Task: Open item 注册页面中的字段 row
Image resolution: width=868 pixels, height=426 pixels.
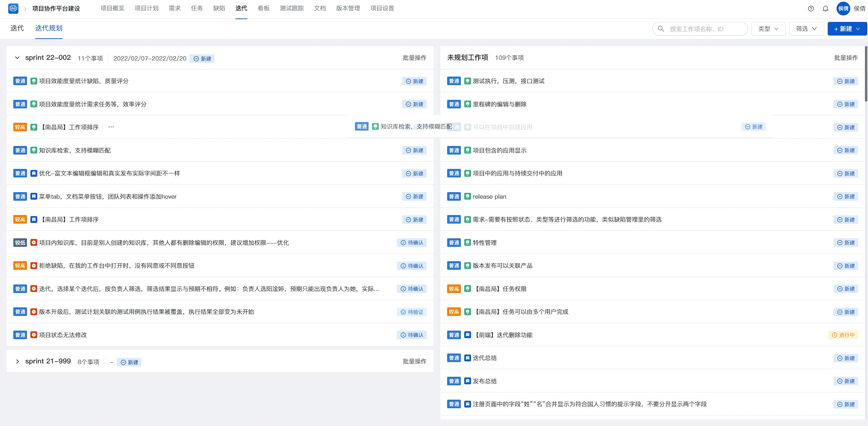Action: tap(590, 404)
